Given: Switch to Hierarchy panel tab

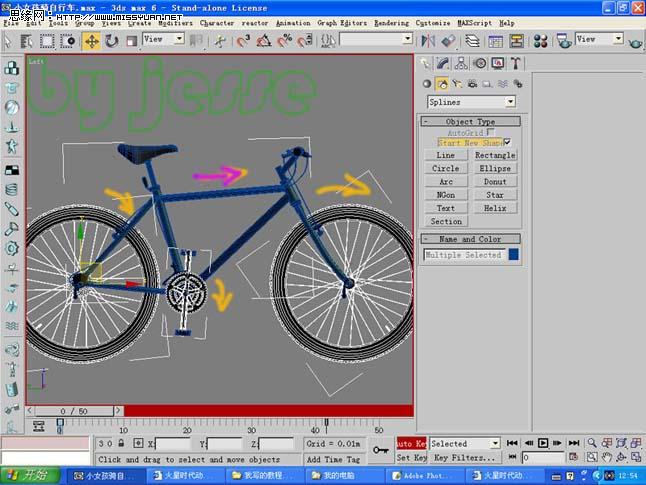Looking at the screenshot, I should [x=461, y=63].
